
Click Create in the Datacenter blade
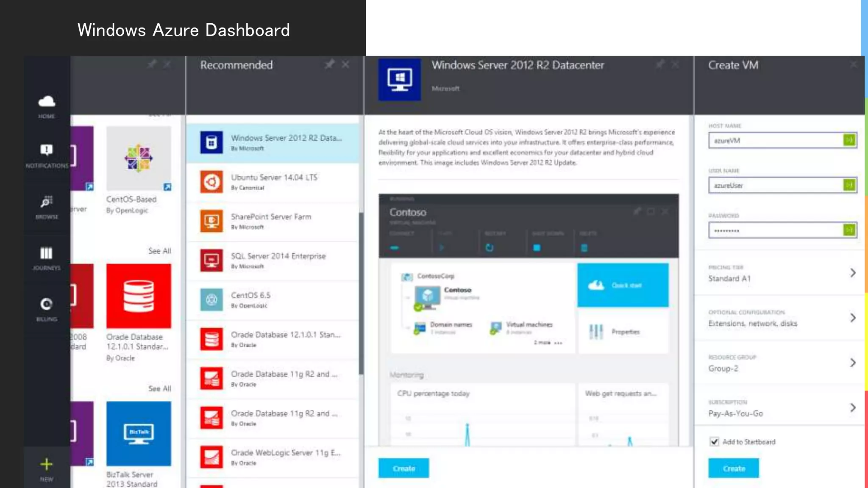tap(404, 469)
